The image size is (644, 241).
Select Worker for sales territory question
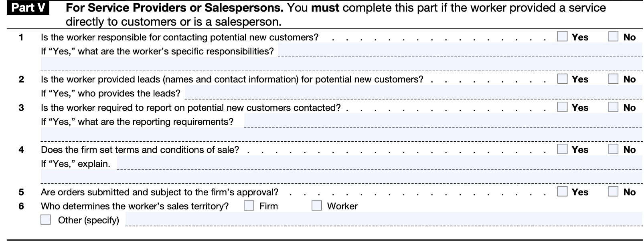317,206
